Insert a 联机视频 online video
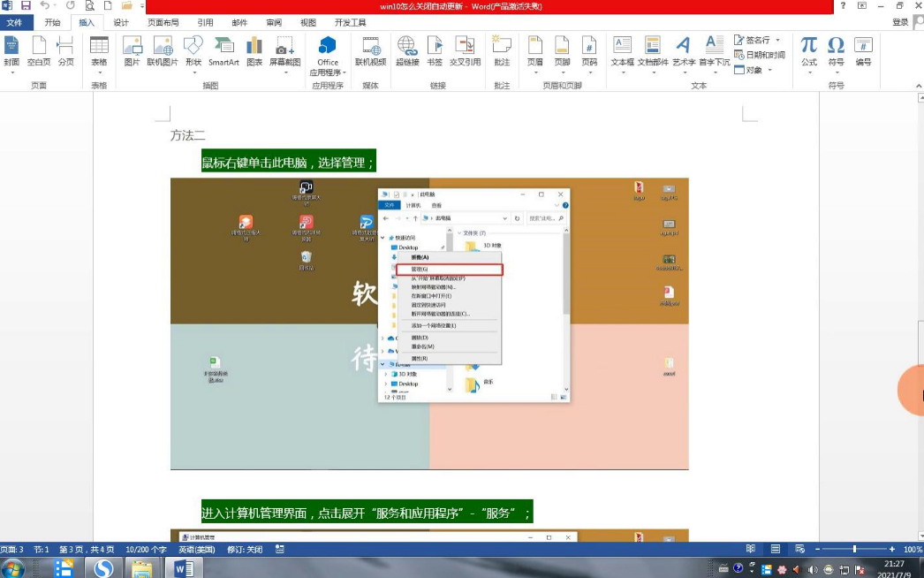This screenshot has height=578, width=924. [371, 51]
